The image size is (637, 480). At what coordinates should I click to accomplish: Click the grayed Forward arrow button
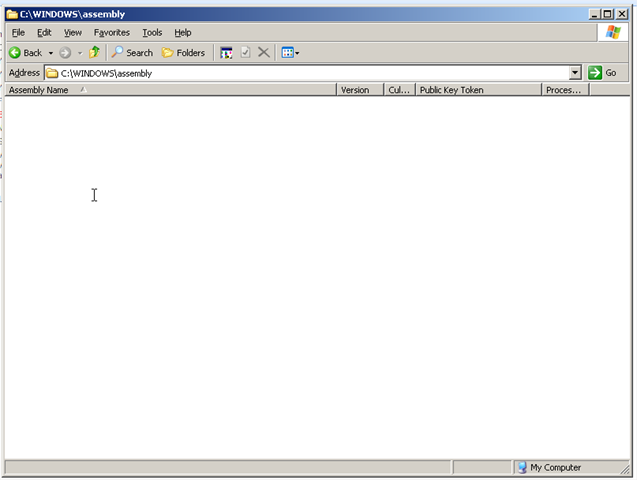point(65,53)
